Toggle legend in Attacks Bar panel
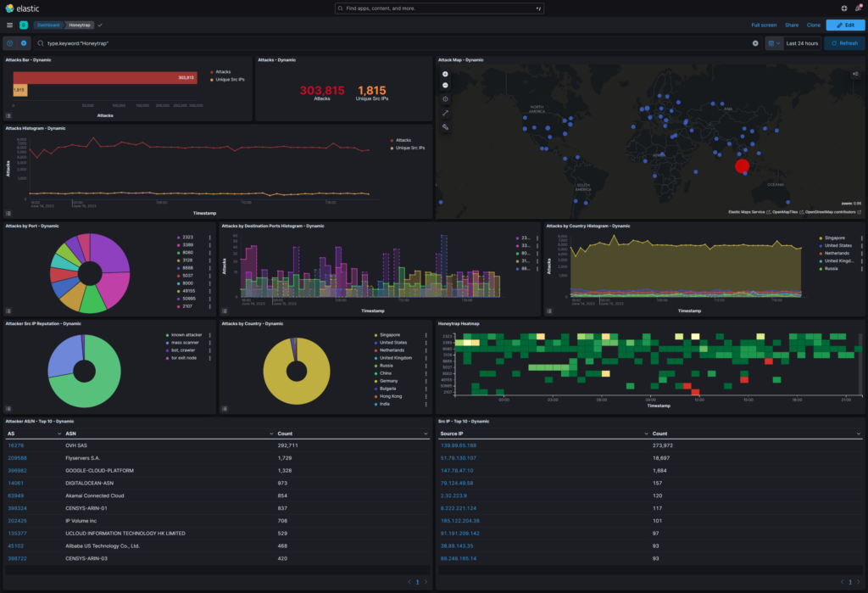 coord(8,116)
